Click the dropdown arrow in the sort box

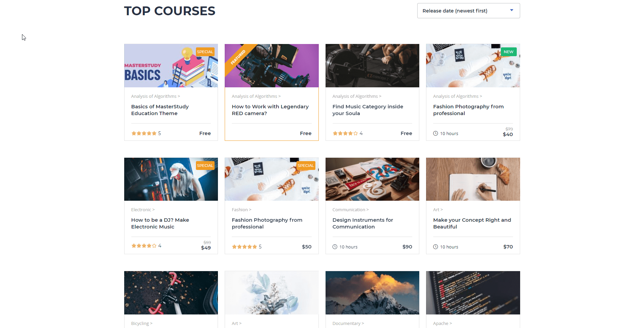click(x=512, y=10)
